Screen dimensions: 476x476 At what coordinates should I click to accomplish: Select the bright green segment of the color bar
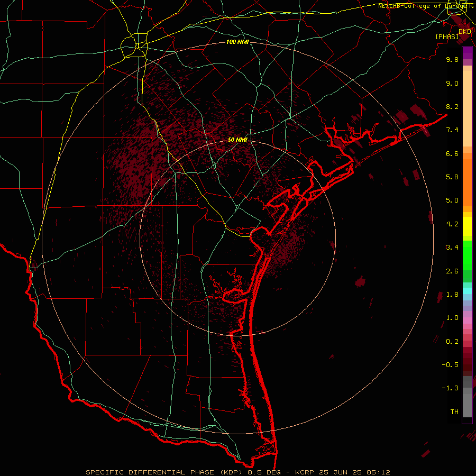467,255
